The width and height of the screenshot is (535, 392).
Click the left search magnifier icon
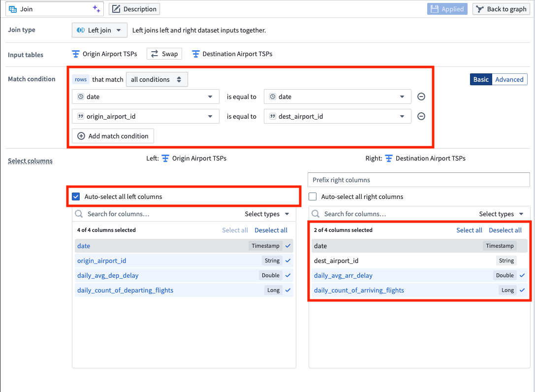(x=79, y=214)
